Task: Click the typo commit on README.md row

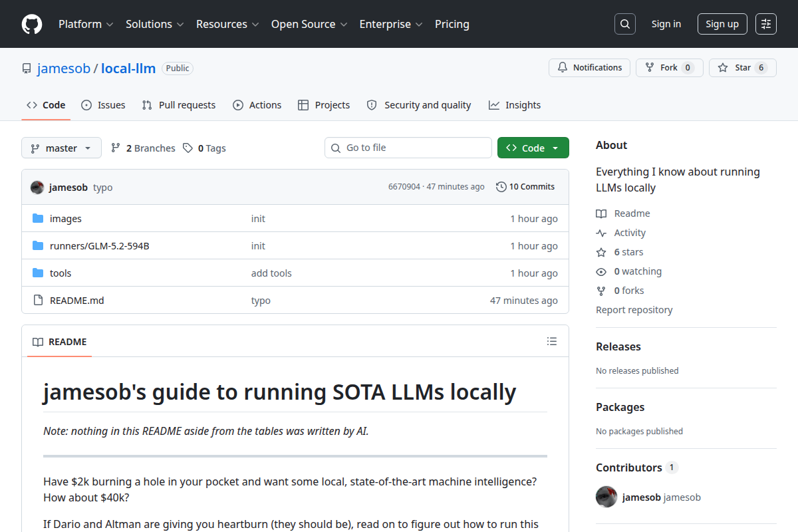Action: click(x=261, y=301)
